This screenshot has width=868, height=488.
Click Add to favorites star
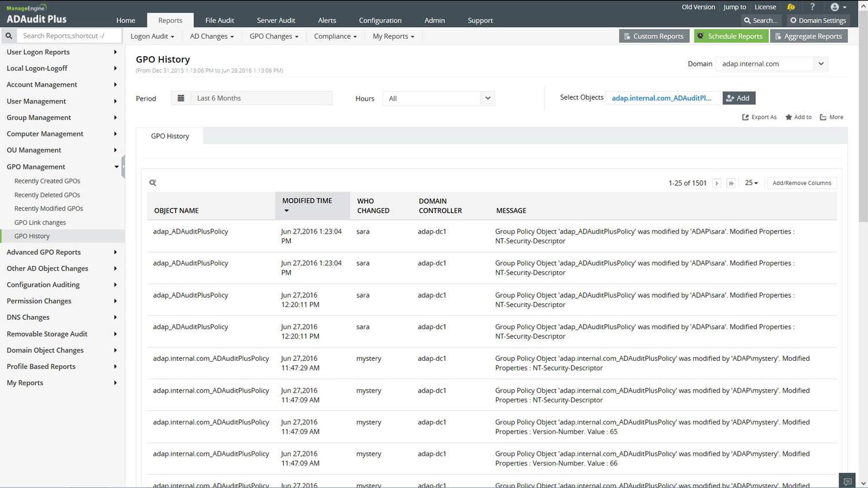click(x=798, y=117)
